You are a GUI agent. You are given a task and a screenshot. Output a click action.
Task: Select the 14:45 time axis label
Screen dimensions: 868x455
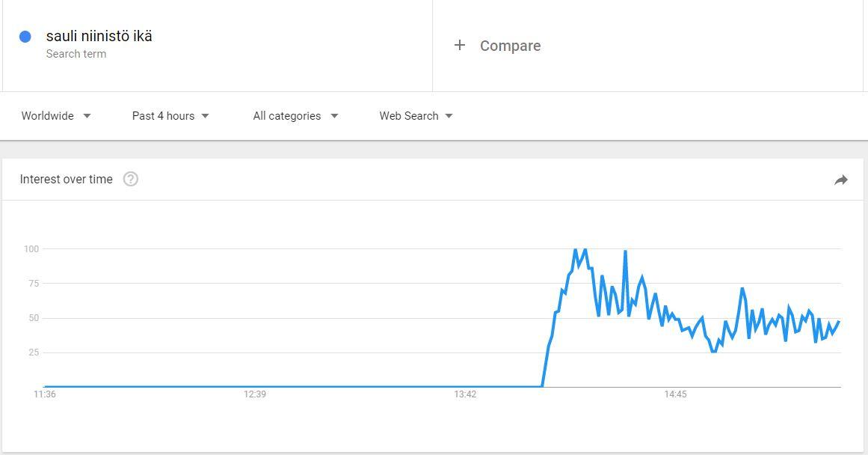click(675, 394)
